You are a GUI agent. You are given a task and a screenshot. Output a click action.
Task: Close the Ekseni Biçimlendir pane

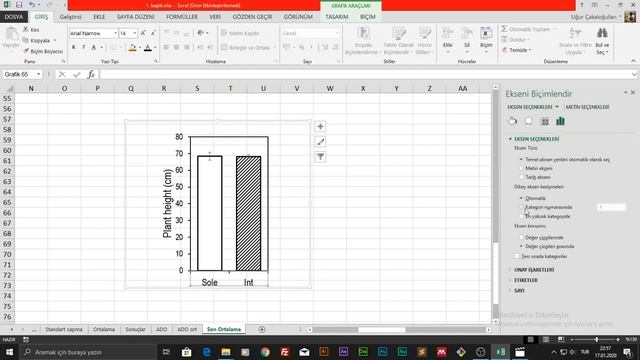633,93
